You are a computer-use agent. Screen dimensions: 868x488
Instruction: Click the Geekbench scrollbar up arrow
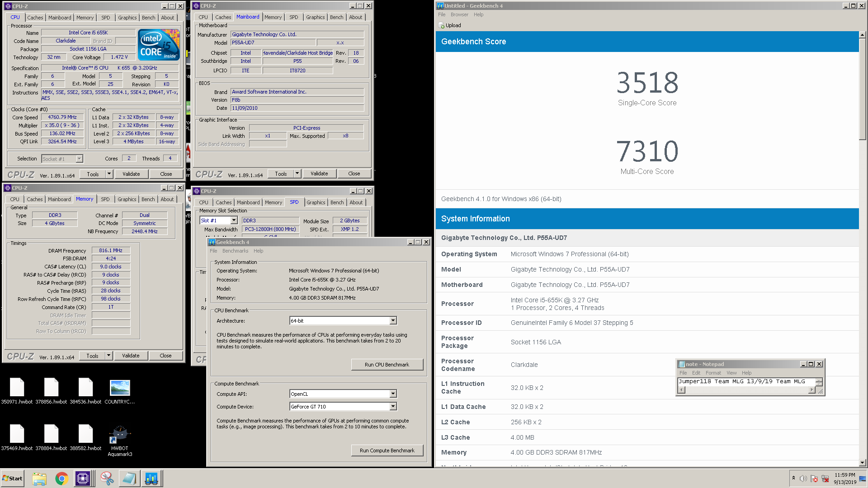(x=863, y=35)
